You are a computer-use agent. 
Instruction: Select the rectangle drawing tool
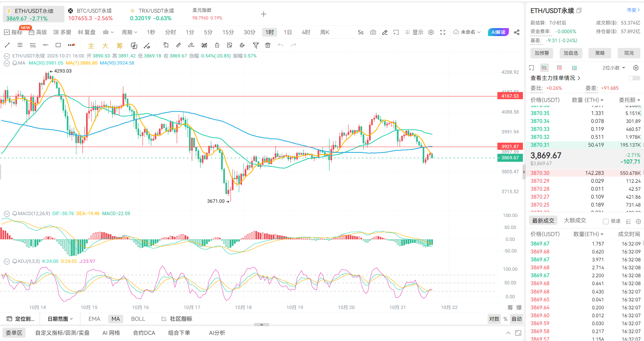tap(58, 45)
